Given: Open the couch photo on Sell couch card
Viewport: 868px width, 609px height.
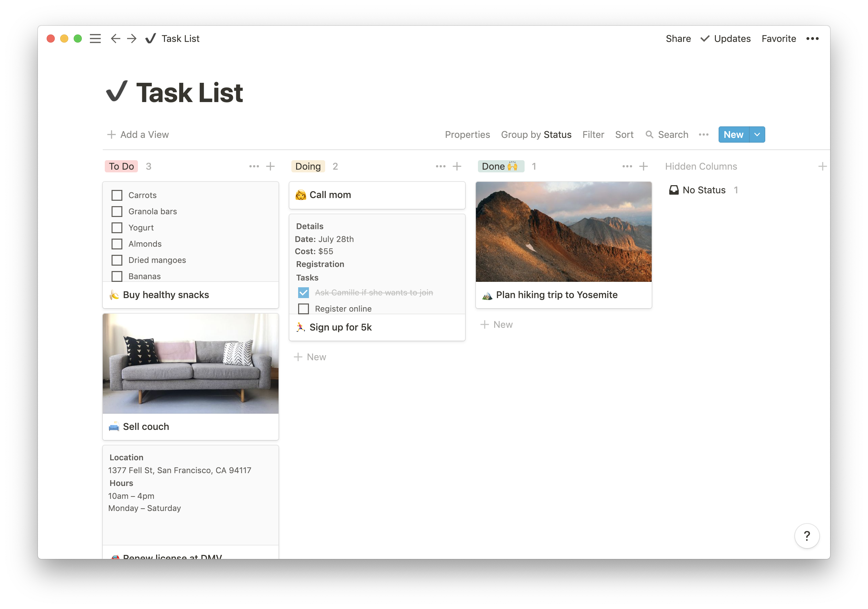Looking at the screenshot, I should [190, 363].
